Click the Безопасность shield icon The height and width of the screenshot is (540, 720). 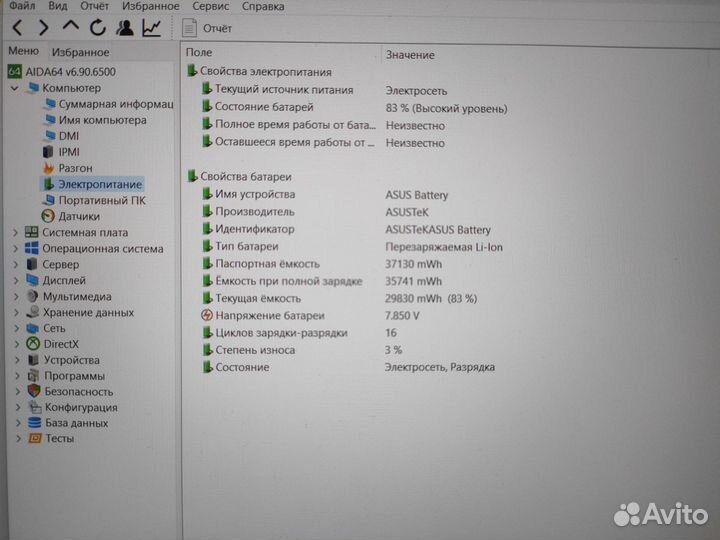pos(34,391)
